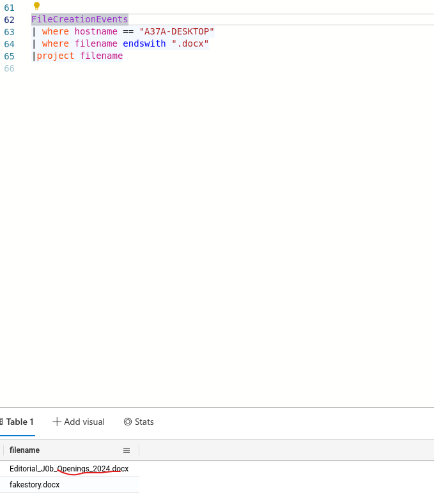Click the project keyword on line 65
The height and width of the screenshot is (504, 434).
click(x=56, y=56)
